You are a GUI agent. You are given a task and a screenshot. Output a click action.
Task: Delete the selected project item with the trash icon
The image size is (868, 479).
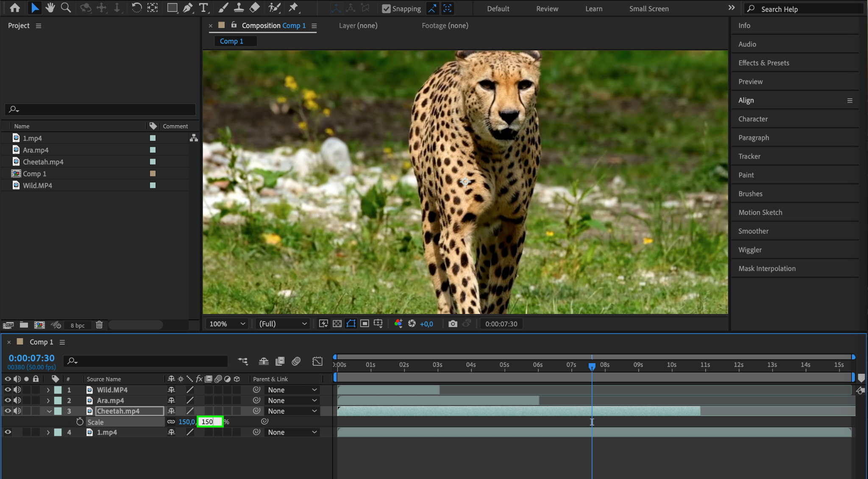pos(99,325)
